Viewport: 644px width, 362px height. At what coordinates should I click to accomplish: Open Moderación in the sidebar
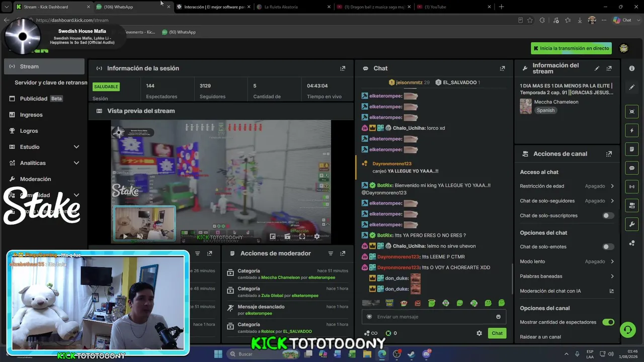coord(44,179)
